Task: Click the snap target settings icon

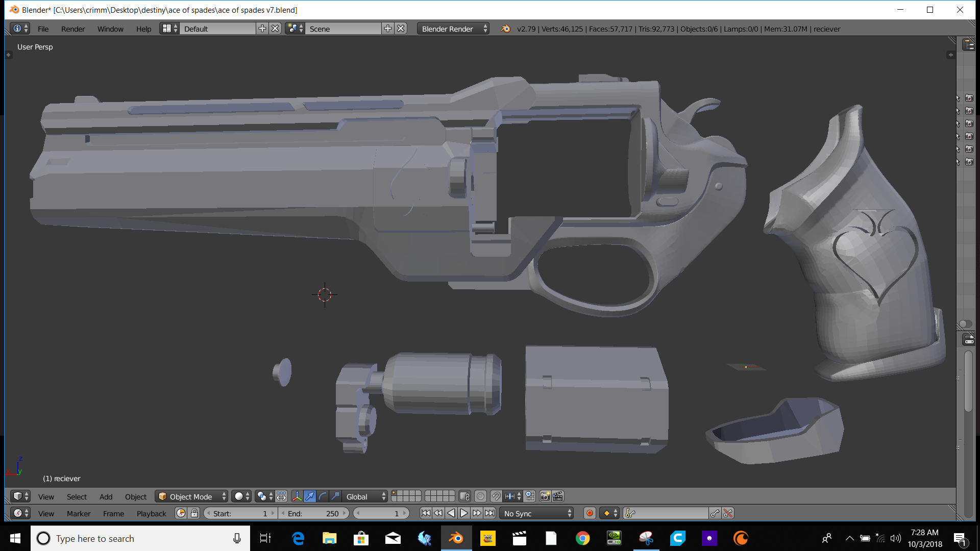Action: coord(530,496)
